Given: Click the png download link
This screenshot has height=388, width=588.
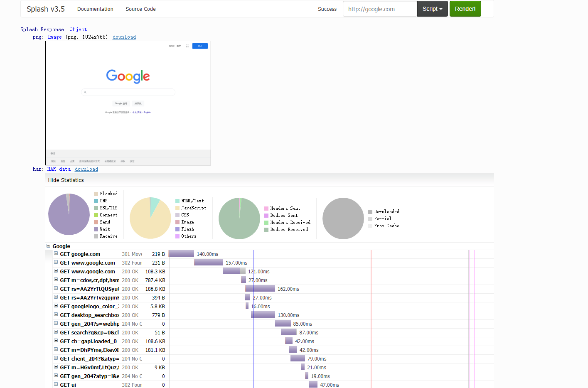Looking at the screenshot, I should [124, 37].
